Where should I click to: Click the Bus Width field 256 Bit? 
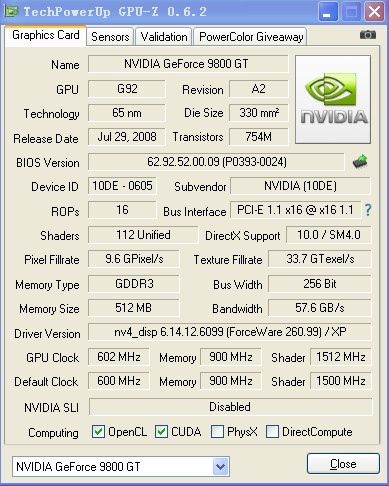320,284
